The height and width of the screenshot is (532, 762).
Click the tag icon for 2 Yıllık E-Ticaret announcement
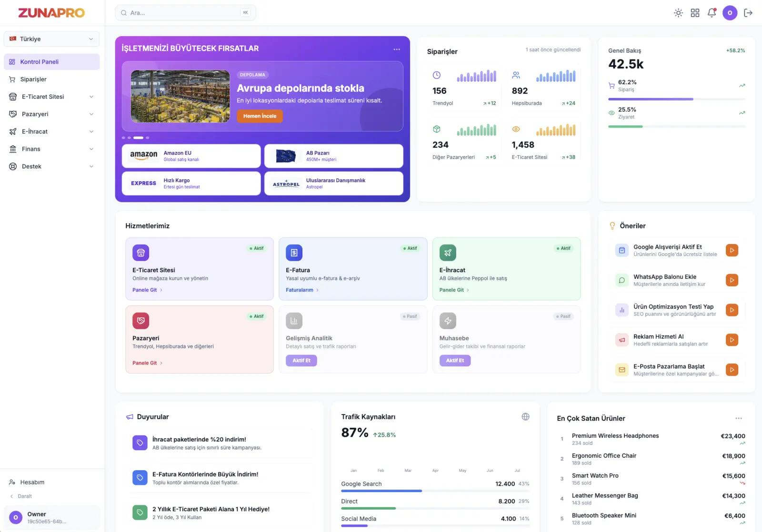click(140, 512)
